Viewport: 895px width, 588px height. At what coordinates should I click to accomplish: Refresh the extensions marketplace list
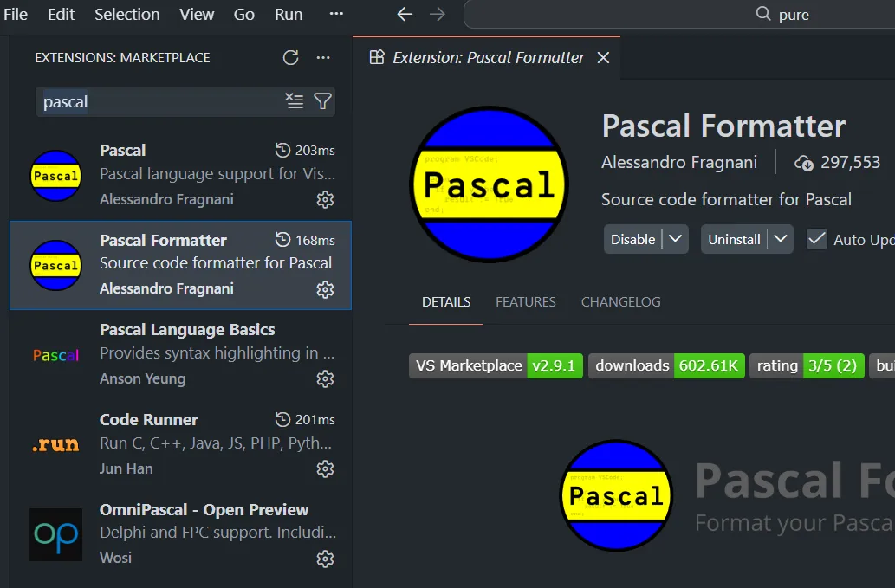tap(290, 58)
